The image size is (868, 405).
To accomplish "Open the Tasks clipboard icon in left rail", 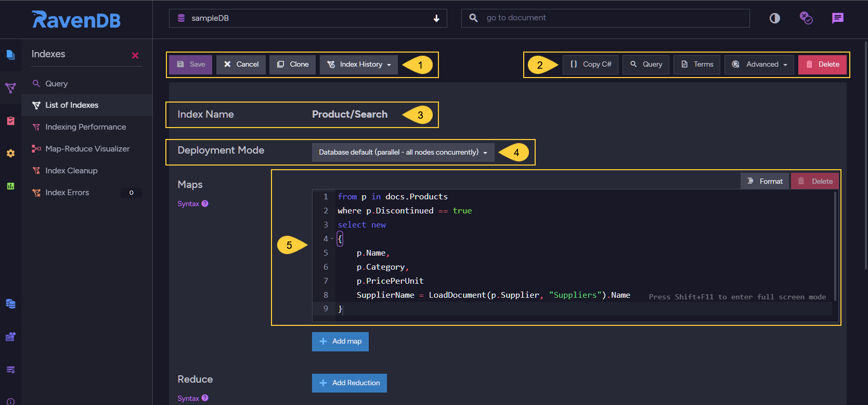I will click(x=10, y=121).
